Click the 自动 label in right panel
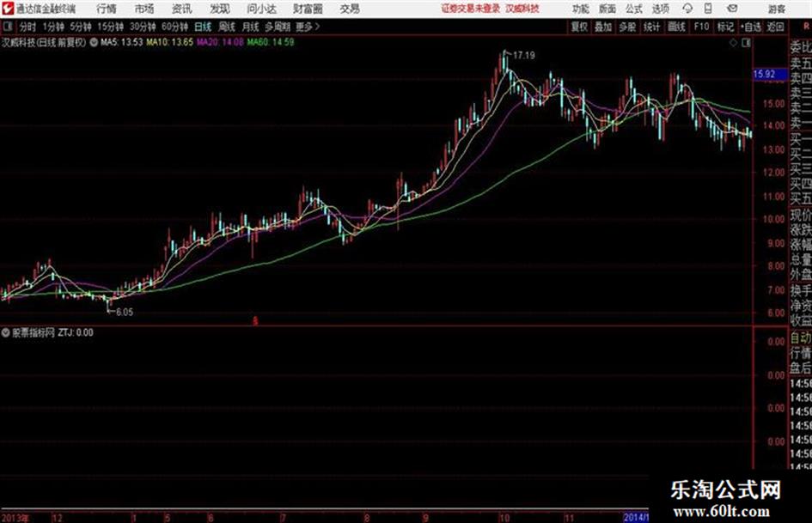The image size is (812, 523). click(x=800, y=338)
